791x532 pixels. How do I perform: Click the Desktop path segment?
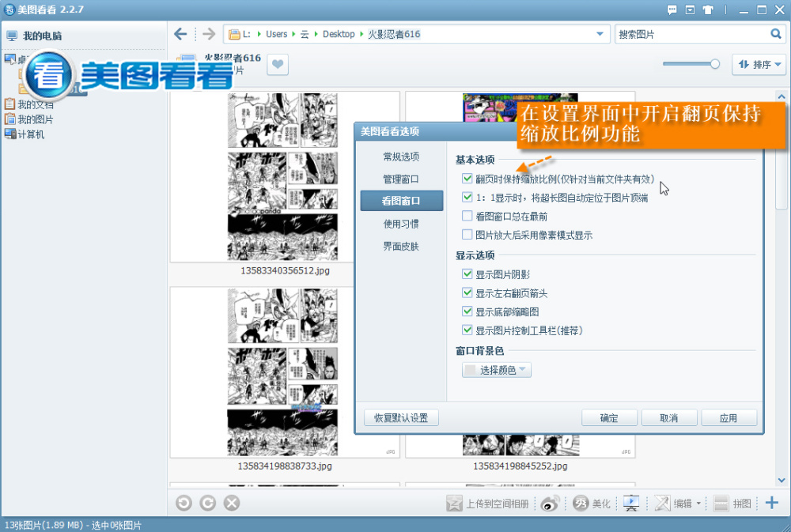click(339, 34)
